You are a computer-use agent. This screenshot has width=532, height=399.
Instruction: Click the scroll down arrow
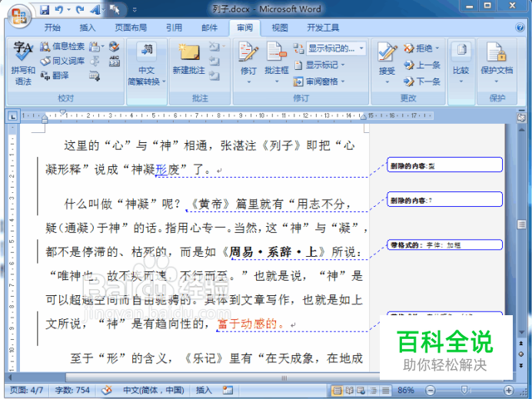521,332
